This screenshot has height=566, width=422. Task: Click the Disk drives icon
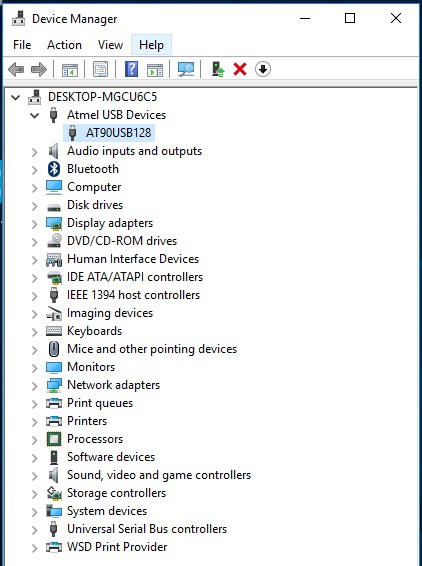[54, 207]
